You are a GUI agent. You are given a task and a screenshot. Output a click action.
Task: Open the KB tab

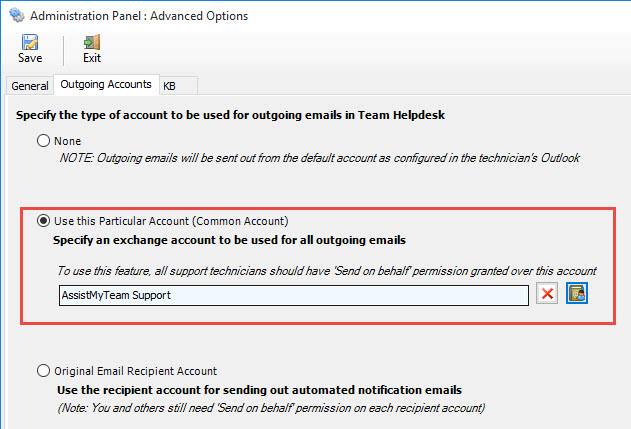tap(170, 86)
